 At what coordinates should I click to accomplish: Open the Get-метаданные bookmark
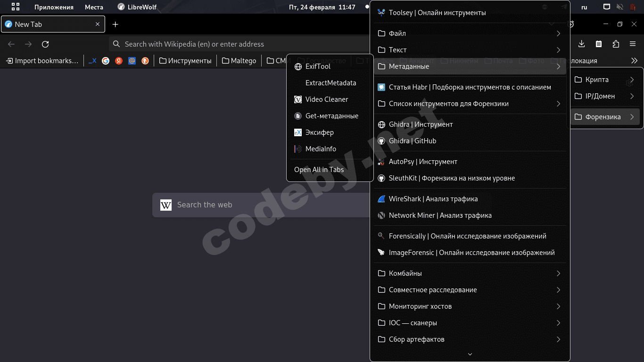click(330, 116)
